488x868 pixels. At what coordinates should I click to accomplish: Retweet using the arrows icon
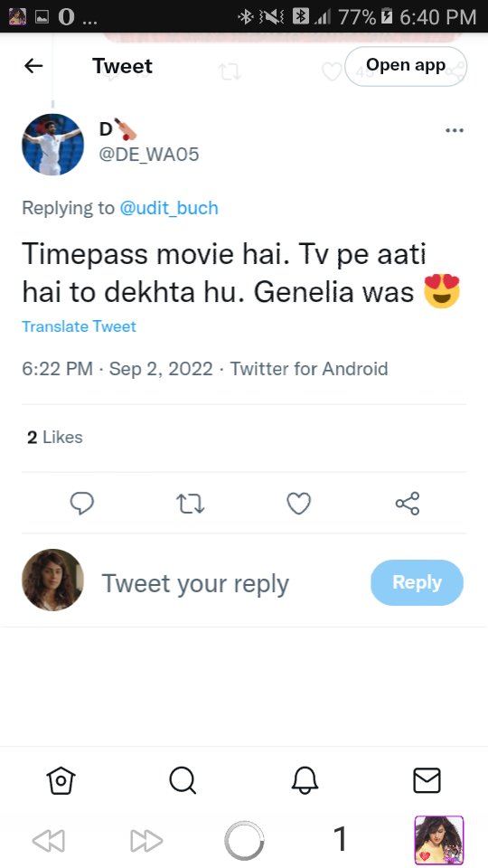coord(191,504)
